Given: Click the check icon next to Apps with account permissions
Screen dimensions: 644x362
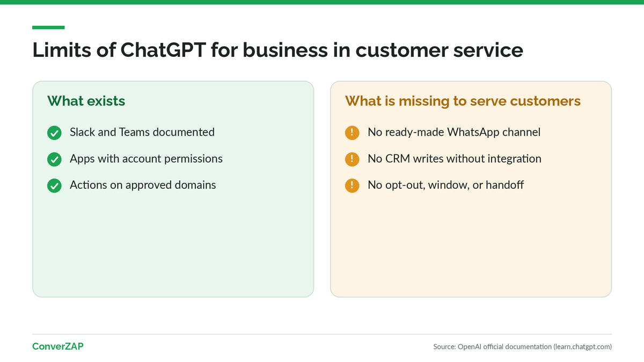Looking at the screenshot, I should pos(54,159).
